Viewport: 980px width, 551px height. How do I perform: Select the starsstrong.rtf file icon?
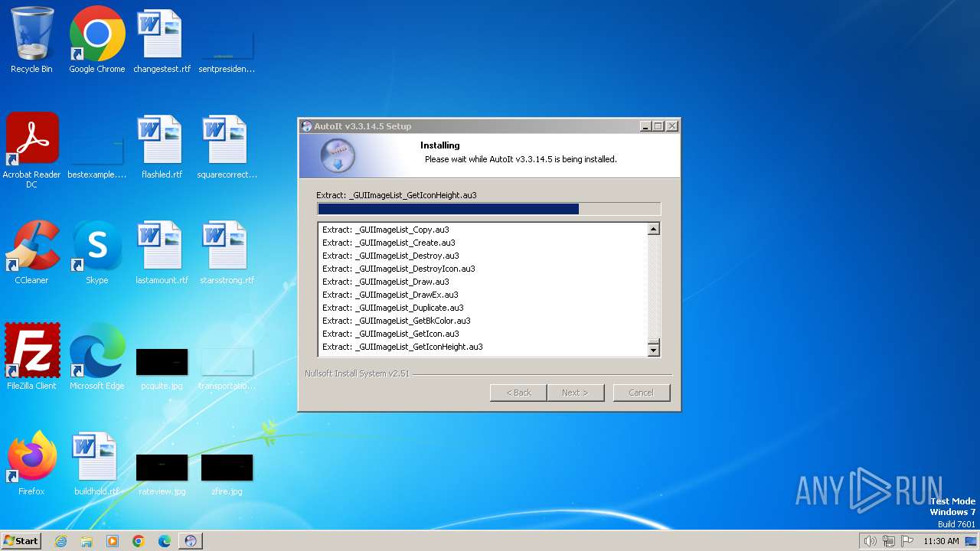pos(227,251)
